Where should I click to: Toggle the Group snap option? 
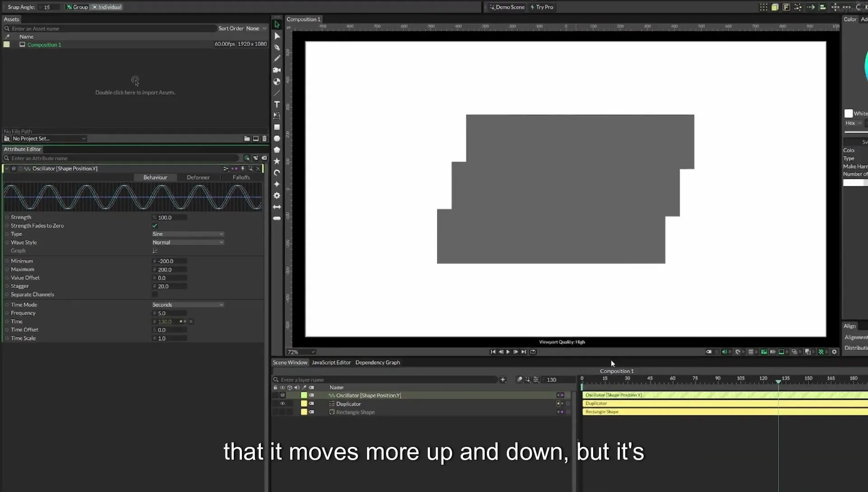[x=77, y=7]
